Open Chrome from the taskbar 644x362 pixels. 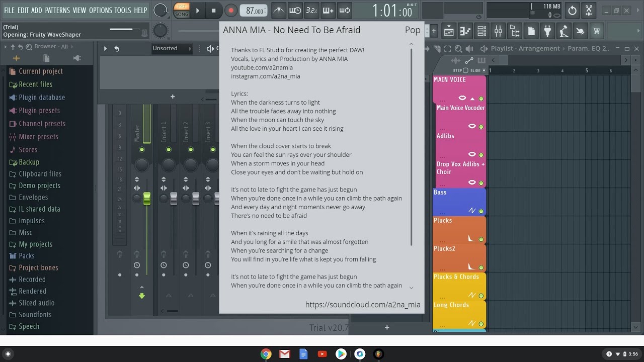point(266,354)
